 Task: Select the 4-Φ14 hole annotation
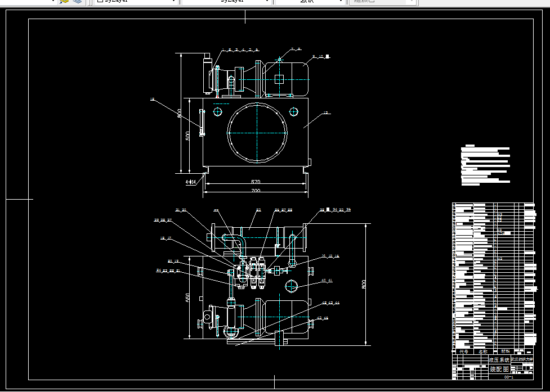pyautogui.click(x=190, y=182)
